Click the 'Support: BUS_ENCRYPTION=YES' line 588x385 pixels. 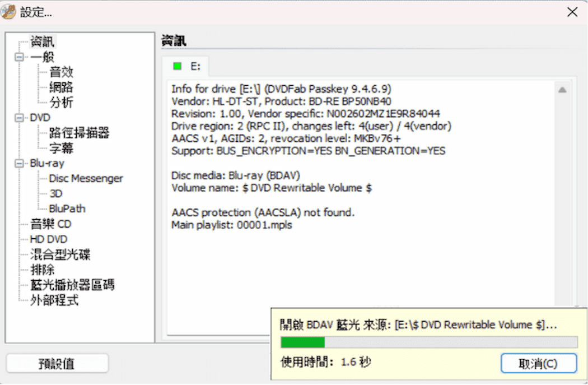coord(308,151)
